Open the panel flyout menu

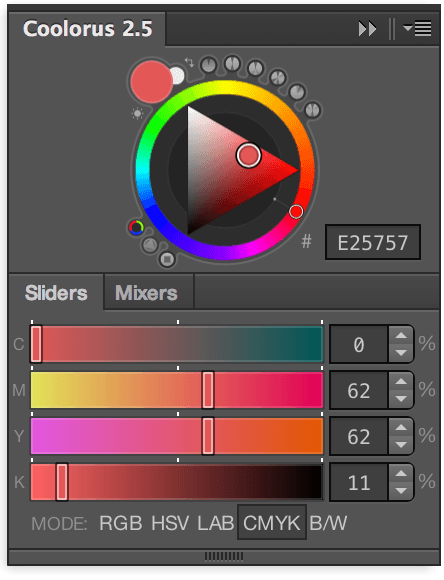click(x=418, y=29)
